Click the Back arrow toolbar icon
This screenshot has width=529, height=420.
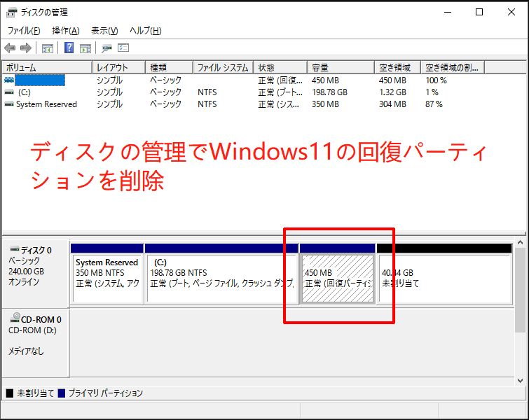click(x=10, y=48)
